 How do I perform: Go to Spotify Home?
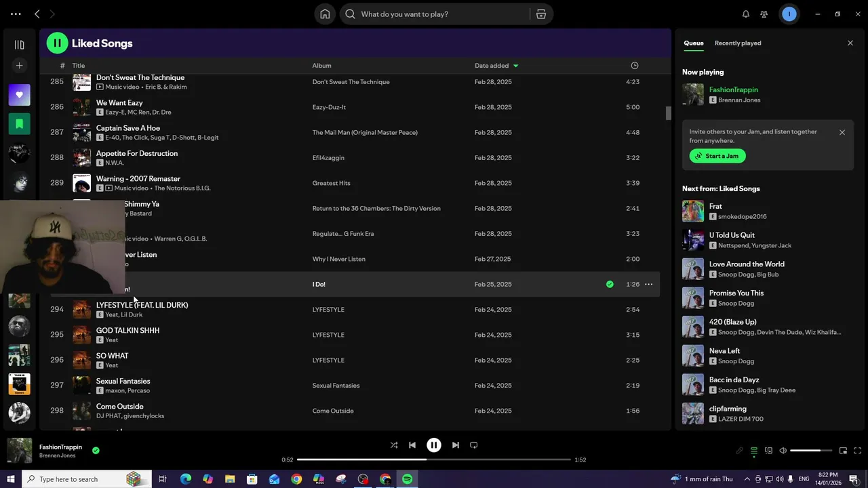coord(325,14)
